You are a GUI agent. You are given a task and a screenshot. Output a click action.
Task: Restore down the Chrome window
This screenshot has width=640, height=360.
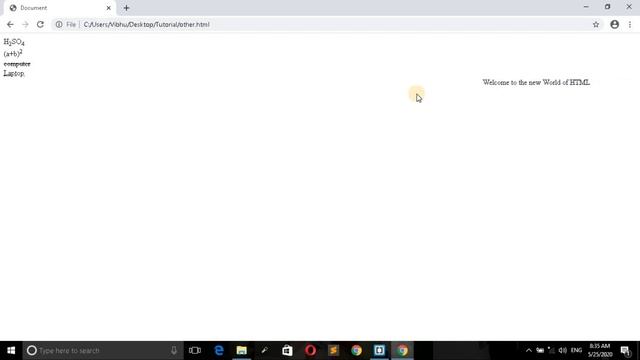(x=607, y=7)
